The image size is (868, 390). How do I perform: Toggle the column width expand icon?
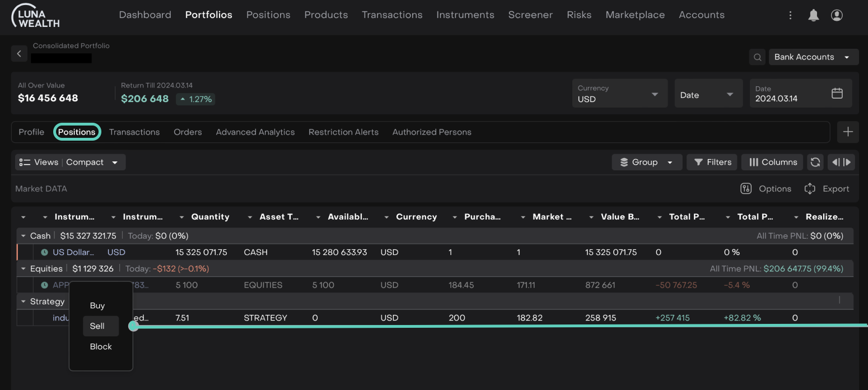841,162
